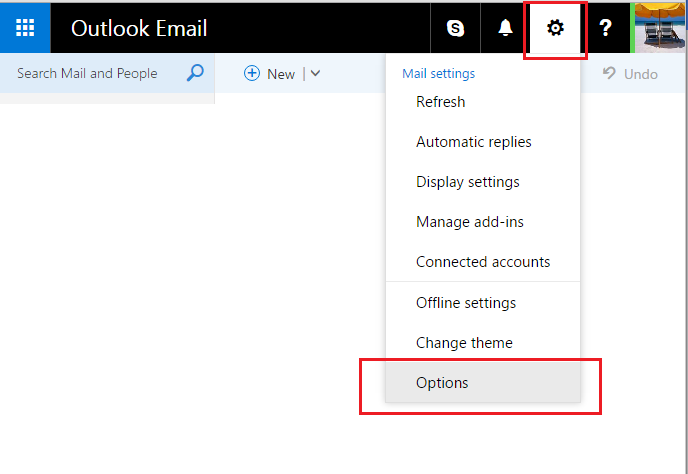Image resolution: width=688 pixels, height=474 pixels.
Task: Open Offline settings
Action: coord(483,303)
